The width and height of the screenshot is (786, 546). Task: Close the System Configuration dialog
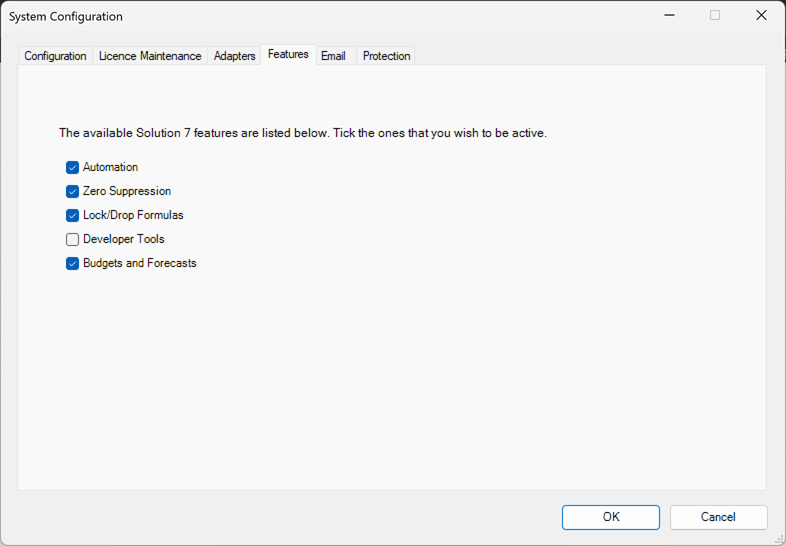(761, 16)
